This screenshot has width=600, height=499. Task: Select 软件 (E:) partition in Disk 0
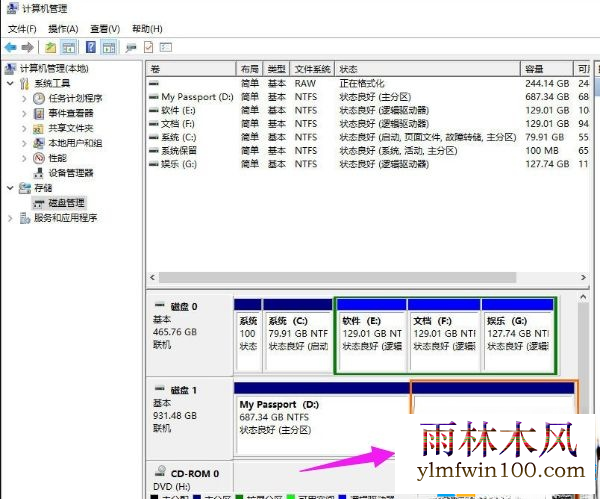pos(371,335)
